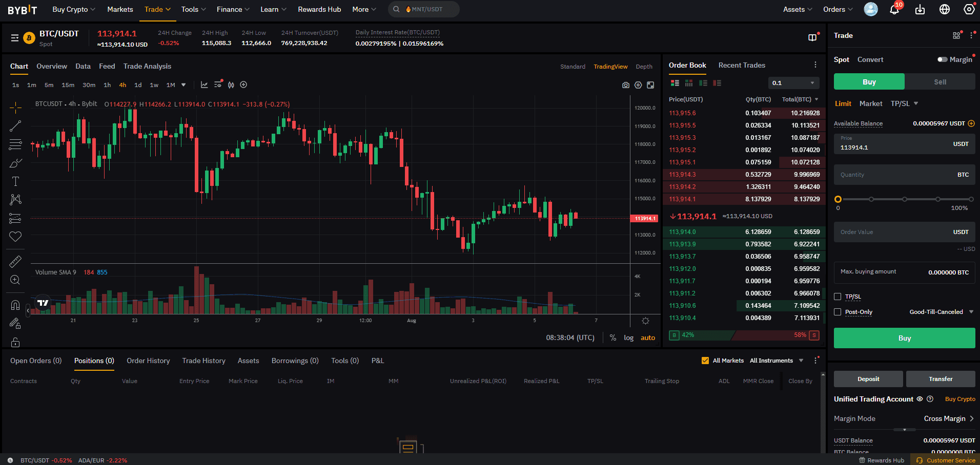Select the crosshair cursor tool
The width and height of the screenshot is (980, 465).
pos(15,108)
